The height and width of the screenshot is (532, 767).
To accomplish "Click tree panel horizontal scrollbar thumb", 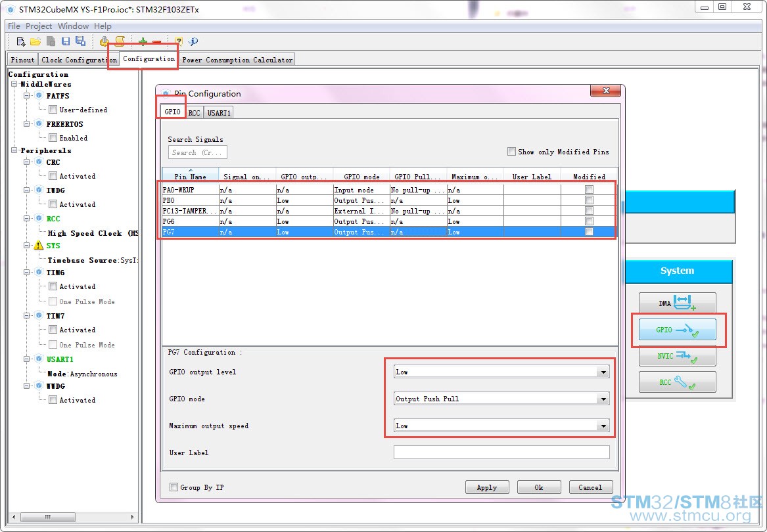I will (x=47, y=517).
